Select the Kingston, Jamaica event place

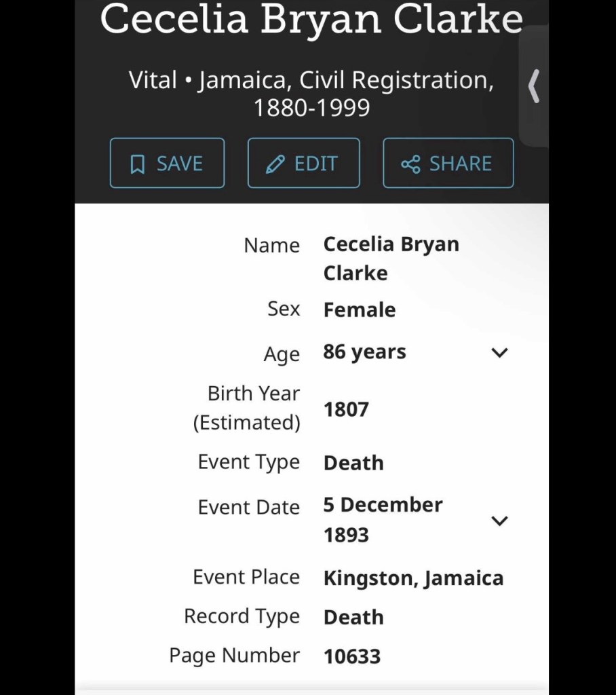click(413, 578)
